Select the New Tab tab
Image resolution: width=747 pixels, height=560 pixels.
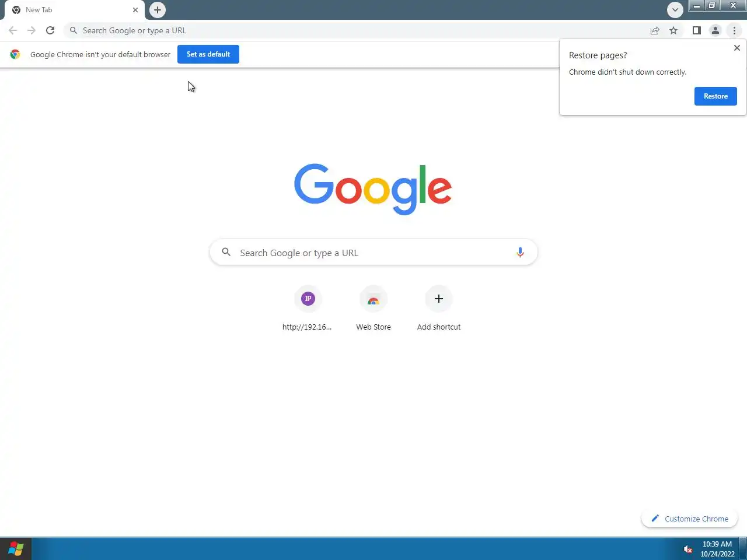pos(74,10)
